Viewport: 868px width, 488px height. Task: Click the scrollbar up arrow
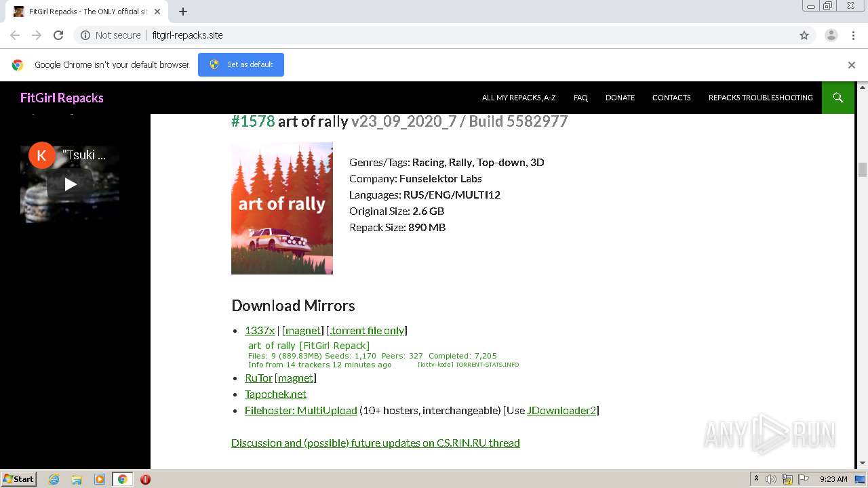point(863,87)
